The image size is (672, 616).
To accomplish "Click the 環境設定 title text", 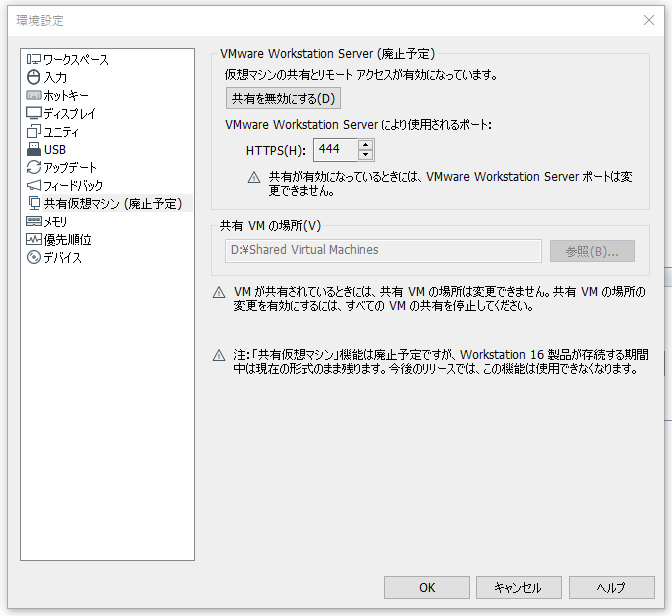I will tap(40, 20).
